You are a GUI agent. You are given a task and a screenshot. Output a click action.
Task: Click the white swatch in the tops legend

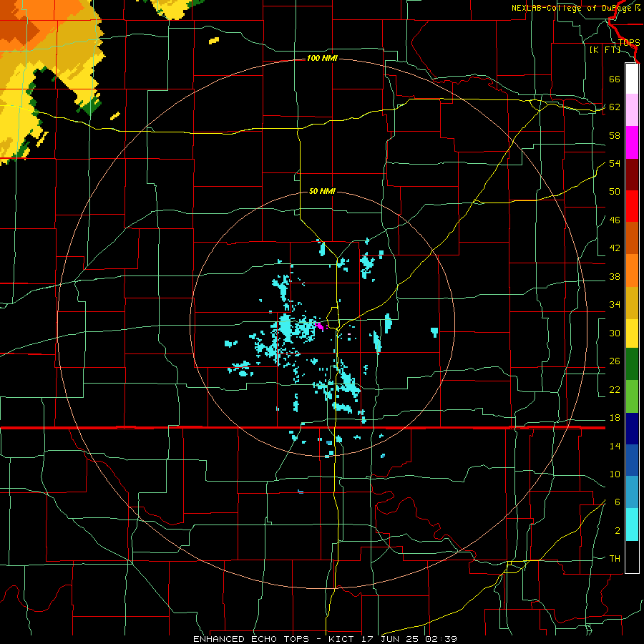[632, 79]
